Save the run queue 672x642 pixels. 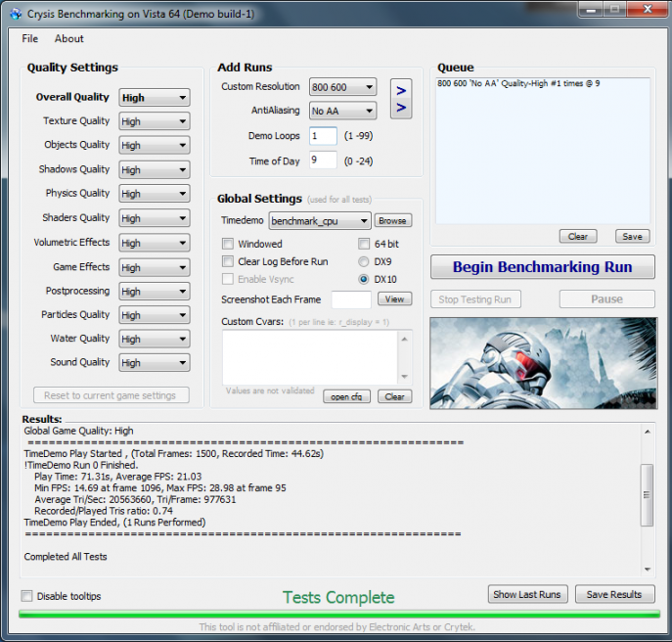632,236
